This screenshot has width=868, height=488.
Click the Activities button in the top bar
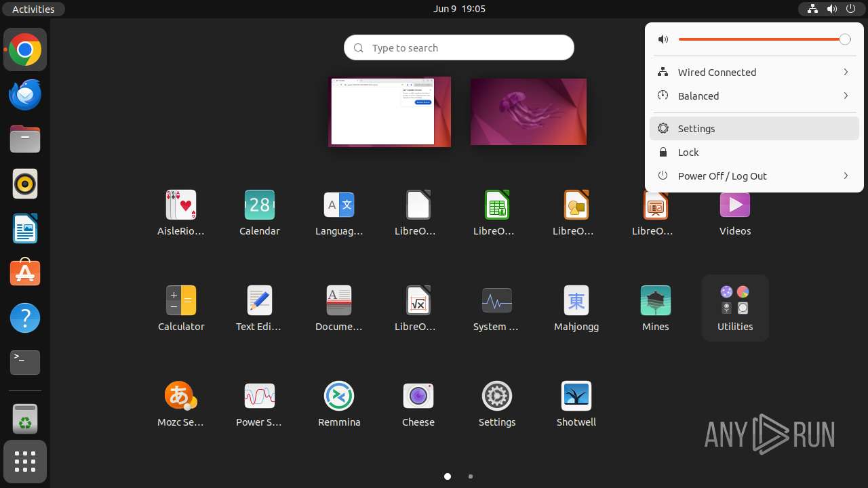pyautogui.click(x=33, y=9)
